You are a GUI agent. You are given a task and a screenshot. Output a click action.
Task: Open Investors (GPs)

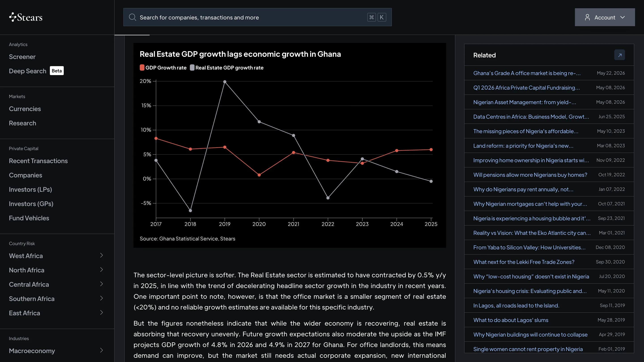(31, 204)
